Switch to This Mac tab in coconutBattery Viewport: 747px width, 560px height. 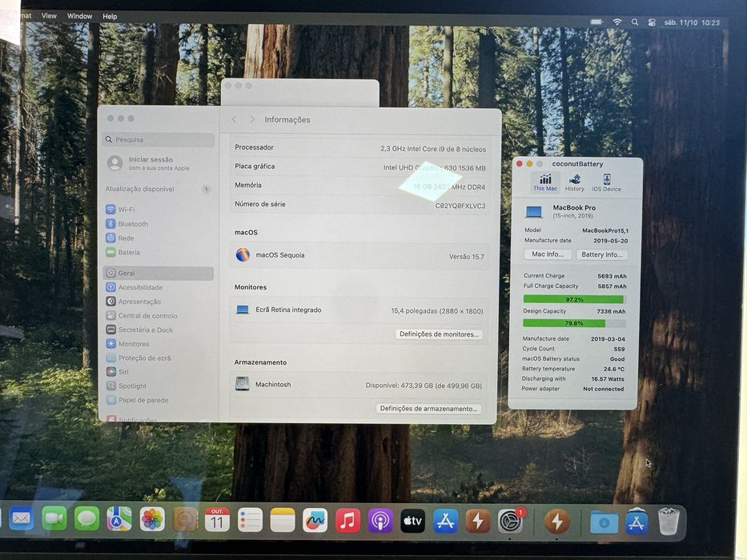[x=545, y=182]
